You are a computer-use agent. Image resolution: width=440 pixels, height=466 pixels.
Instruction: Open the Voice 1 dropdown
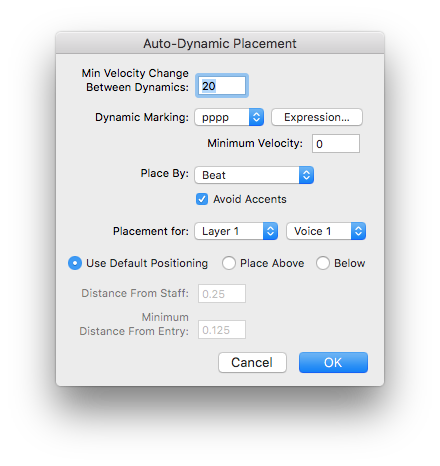(x=326, y=231)
